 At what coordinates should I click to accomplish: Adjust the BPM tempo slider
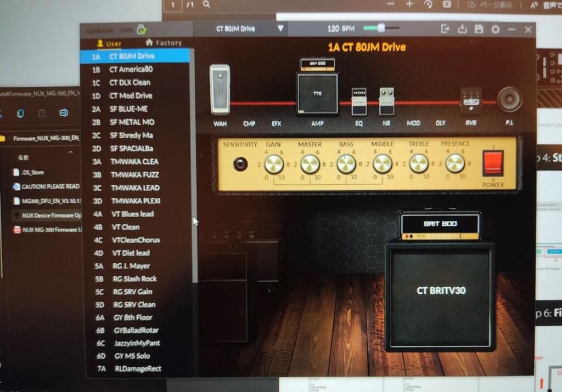click(x=381, y=28)
